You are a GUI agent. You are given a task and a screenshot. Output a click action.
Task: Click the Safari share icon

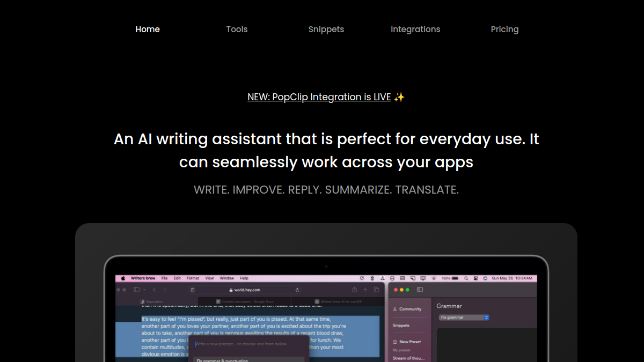tap(355, 290)
